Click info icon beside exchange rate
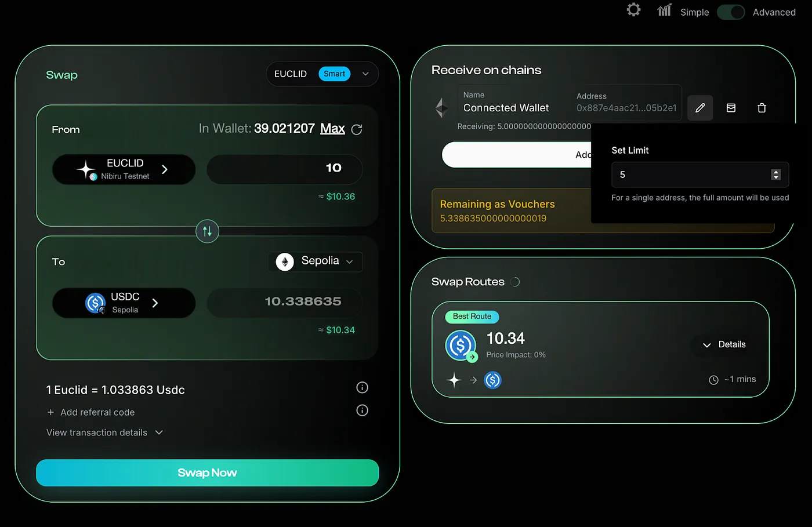Viewport: 812px width, 527px height. click(362, 387)
